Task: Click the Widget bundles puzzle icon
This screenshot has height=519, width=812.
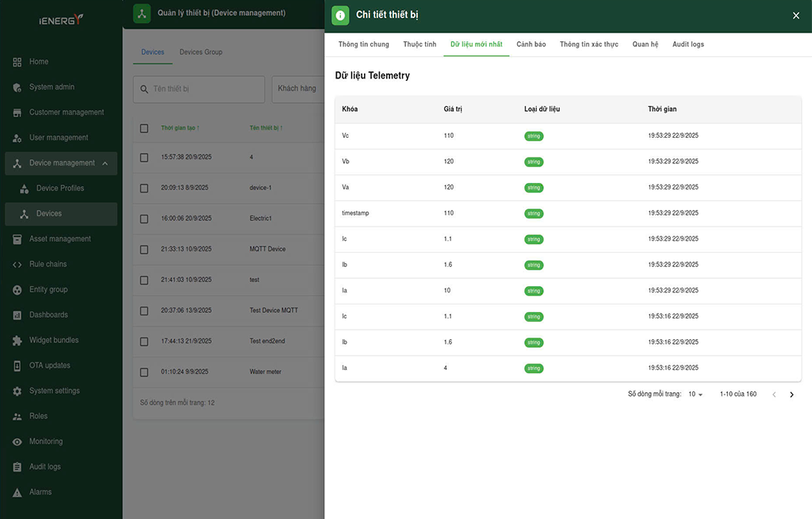Action: [x=17, y=341]
